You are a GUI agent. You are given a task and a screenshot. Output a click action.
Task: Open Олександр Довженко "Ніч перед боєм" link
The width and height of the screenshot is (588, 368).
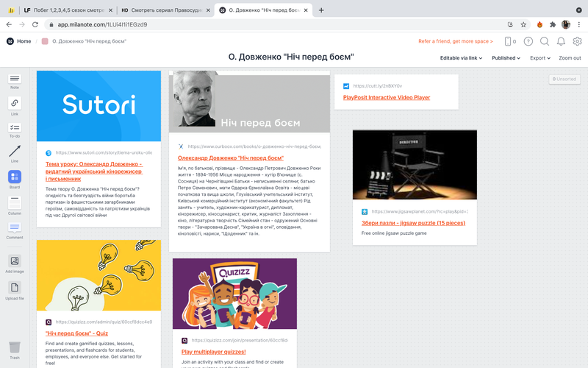click(231, 158)
